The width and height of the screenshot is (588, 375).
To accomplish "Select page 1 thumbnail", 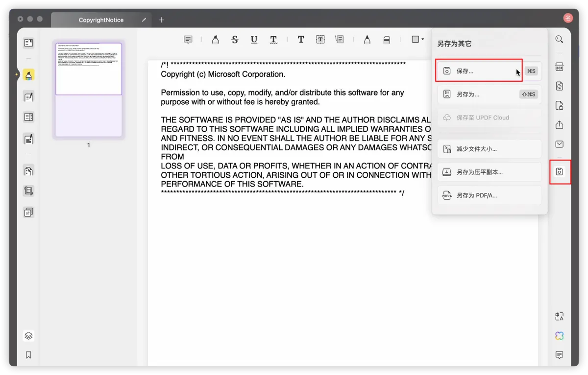I will 88,90.
